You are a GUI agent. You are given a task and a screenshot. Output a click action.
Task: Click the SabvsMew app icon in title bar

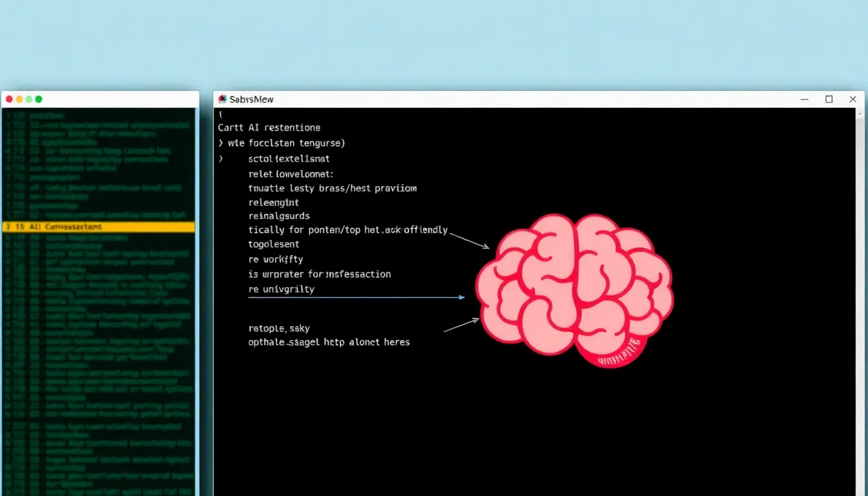pos(223,99)
